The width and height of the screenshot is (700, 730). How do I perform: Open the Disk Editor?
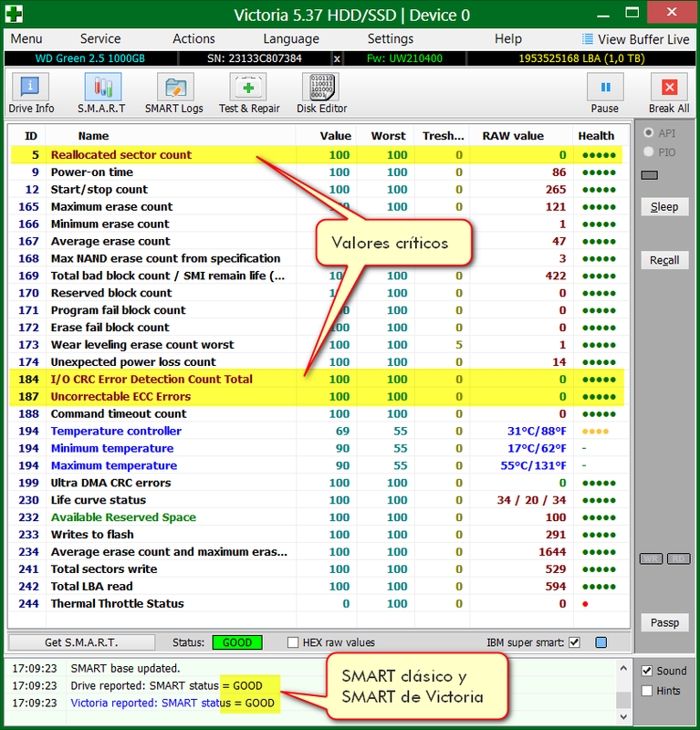pos(322,93)
